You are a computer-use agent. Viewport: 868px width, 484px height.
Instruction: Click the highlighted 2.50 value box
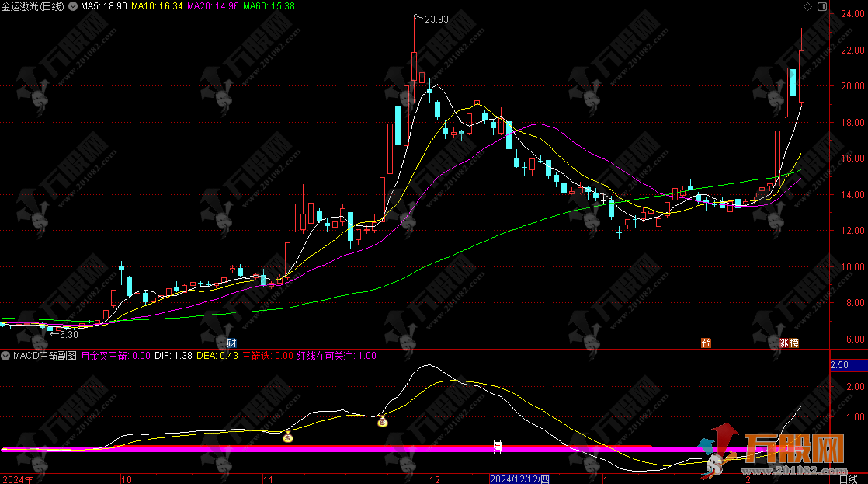848,365
